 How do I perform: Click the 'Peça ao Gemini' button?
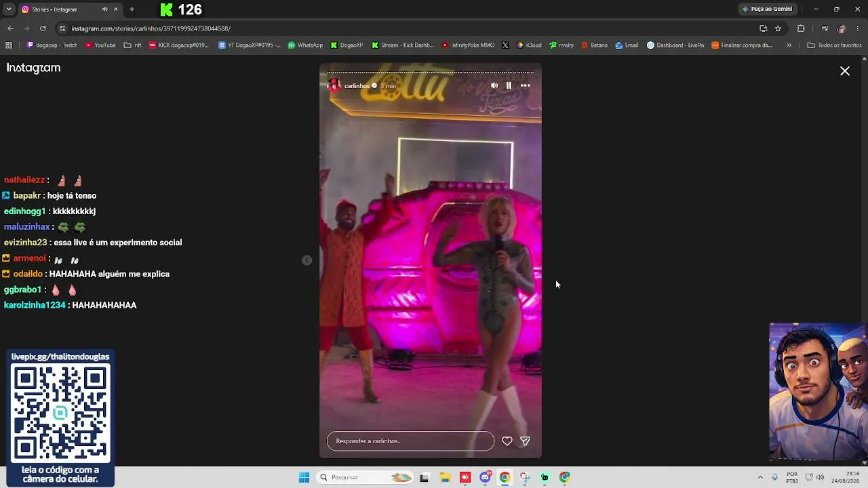[x=767, y=9]
